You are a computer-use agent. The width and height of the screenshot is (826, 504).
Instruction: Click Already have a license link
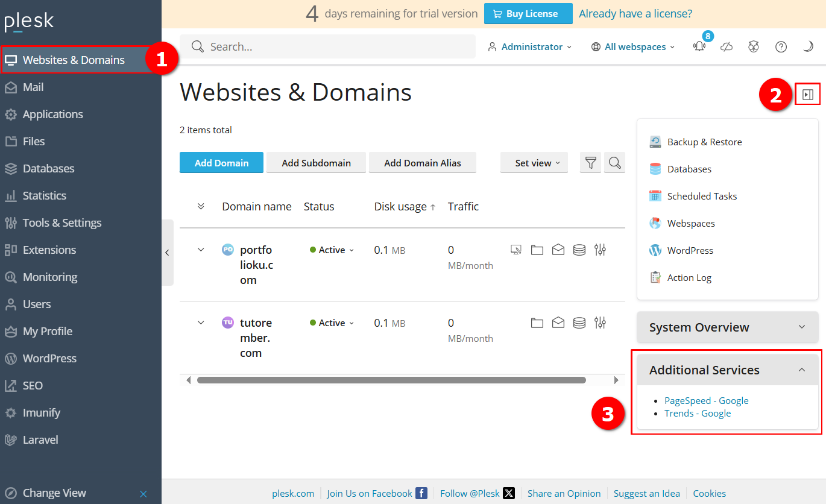click(x=635, y=13)
